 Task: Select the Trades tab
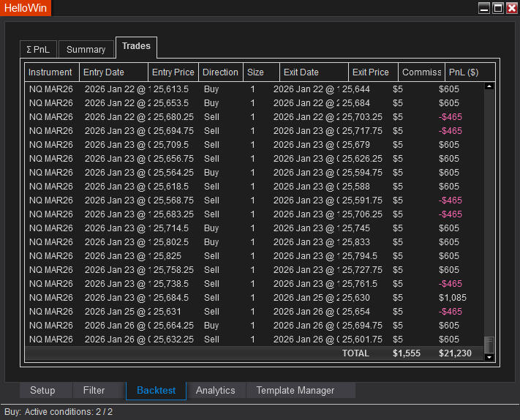136,46
